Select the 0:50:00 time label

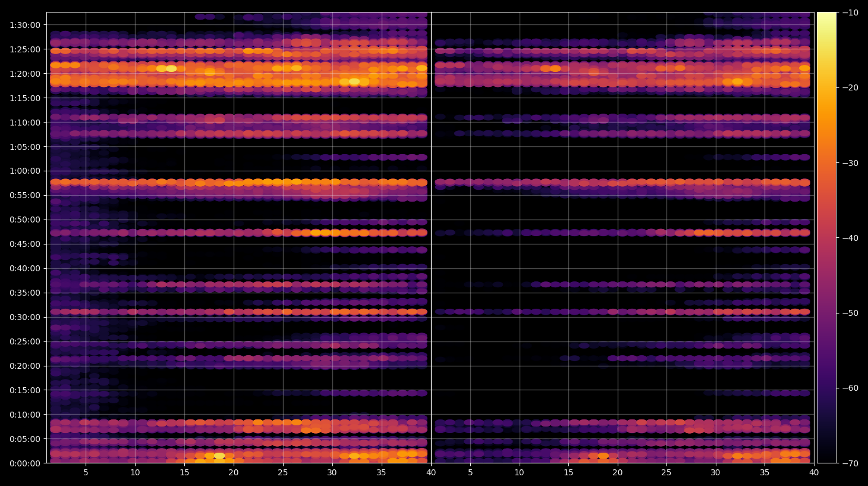tap(25, 220)
